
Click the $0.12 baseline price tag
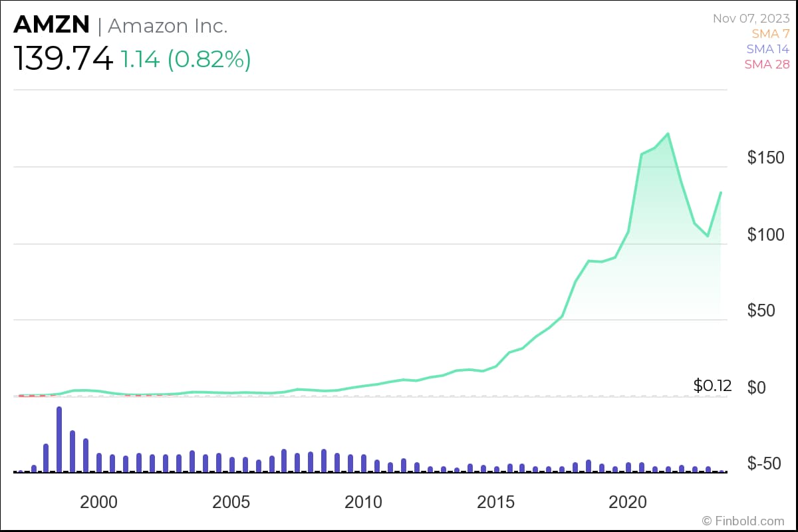coord(712,385)
